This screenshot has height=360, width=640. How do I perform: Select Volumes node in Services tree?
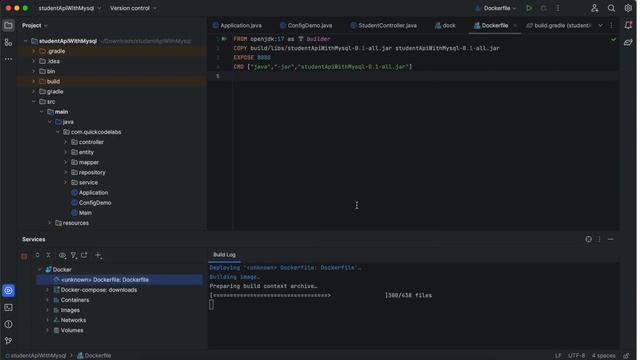pos(72,331)
